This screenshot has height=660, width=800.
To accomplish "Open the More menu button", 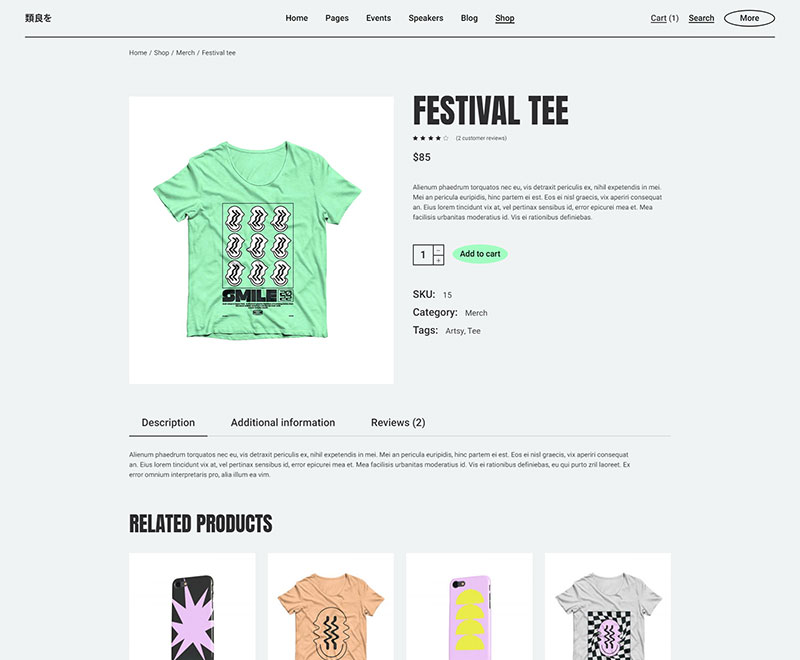I will [x=749, y=18].
